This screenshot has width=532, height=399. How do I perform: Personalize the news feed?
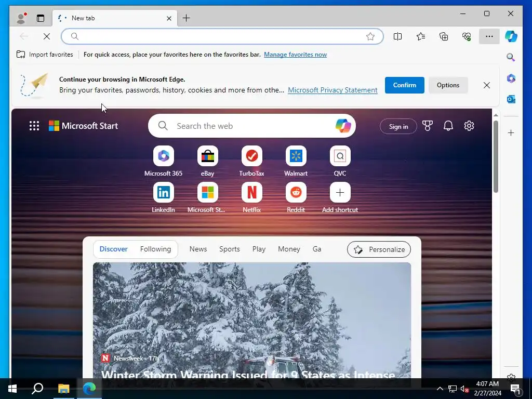(x=379, y=249)
